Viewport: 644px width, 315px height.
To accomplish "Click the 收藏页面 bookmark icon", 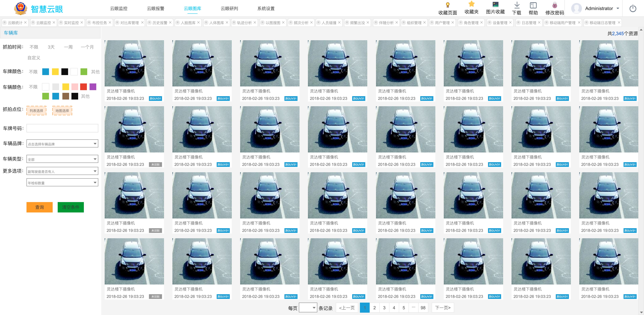I will point(447,5).
